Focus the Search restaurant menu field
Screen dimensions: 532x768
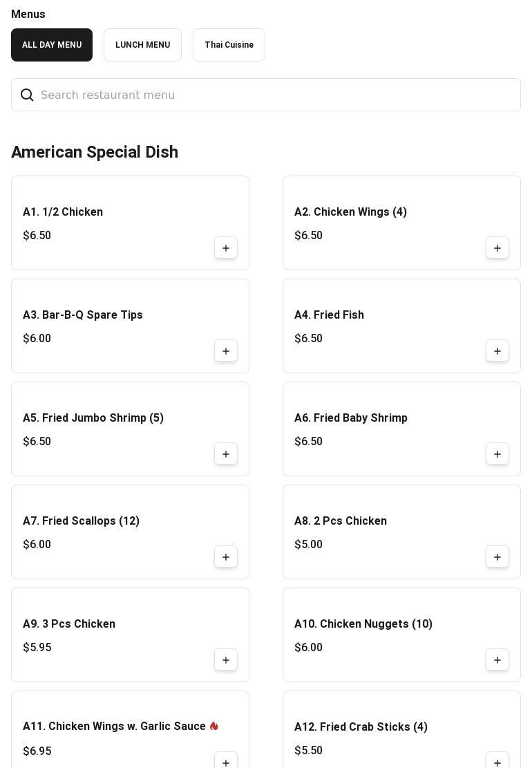point(276,95)
